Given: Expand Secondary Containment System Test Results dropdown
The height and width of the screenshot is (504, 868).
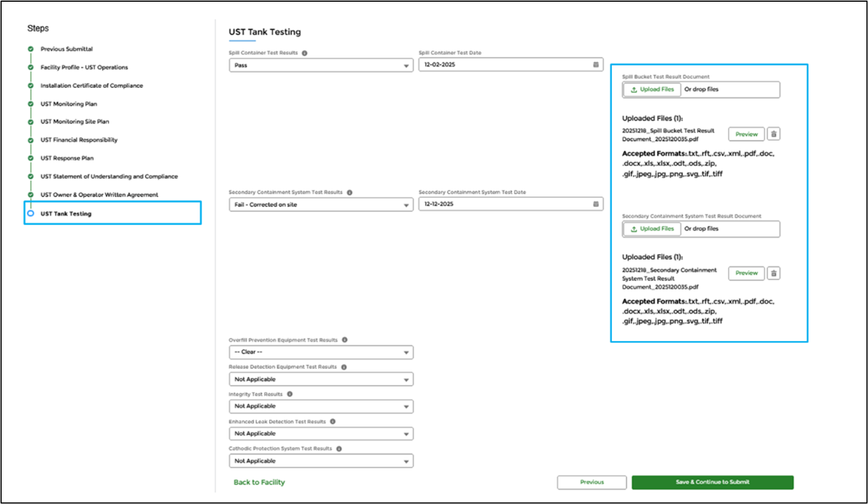Looking at the screenshot, I should [321, 205].
